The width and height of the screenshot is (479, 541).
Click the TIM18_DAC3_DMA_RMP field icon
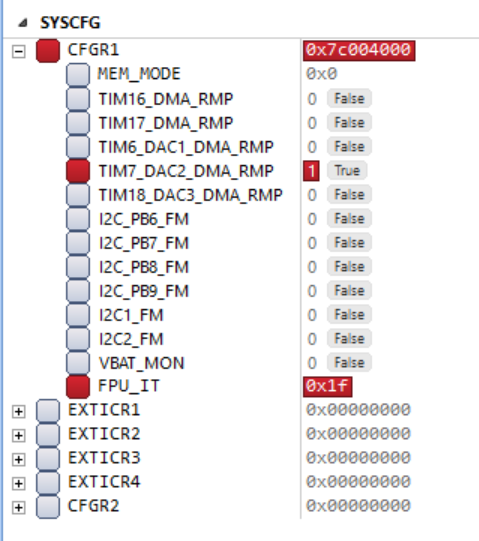coord(78,195)
